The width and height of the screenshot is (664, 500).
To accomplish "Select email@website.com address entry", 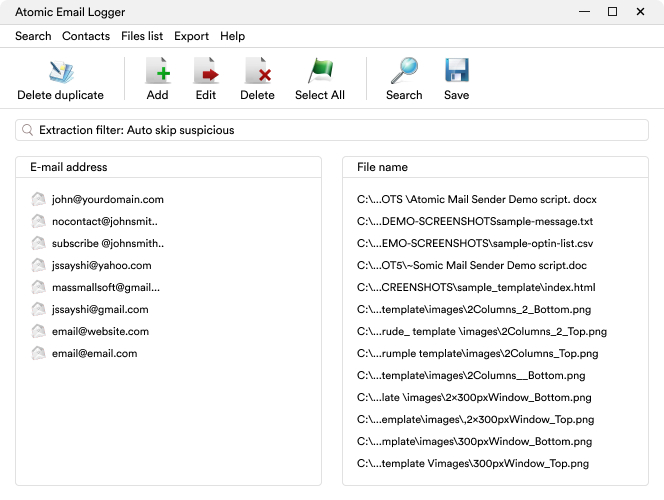I will coord(100,331).
